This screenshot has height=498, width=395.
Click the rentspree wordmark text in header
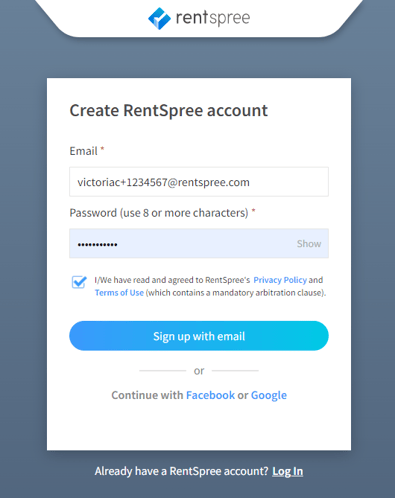[x=213, y=18]
